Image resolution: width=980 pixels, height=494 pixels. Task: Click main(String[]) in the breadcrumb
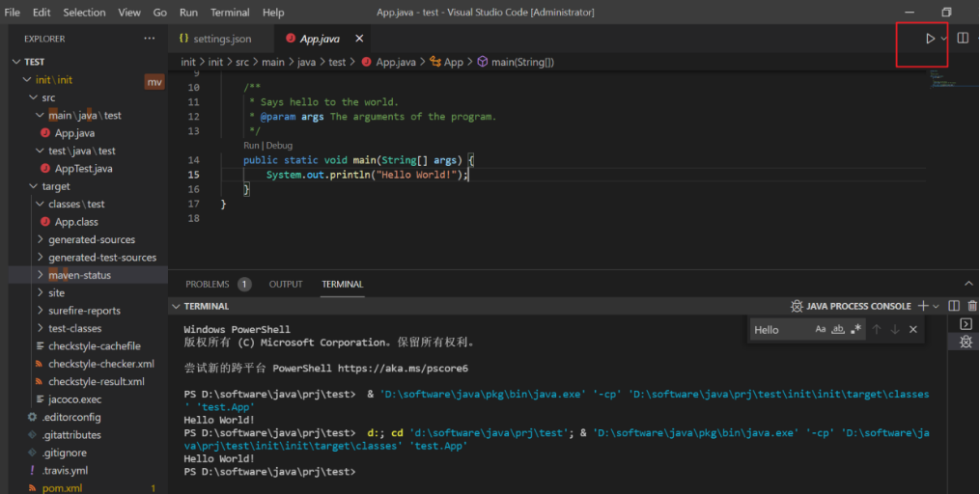tap(523, 62)
